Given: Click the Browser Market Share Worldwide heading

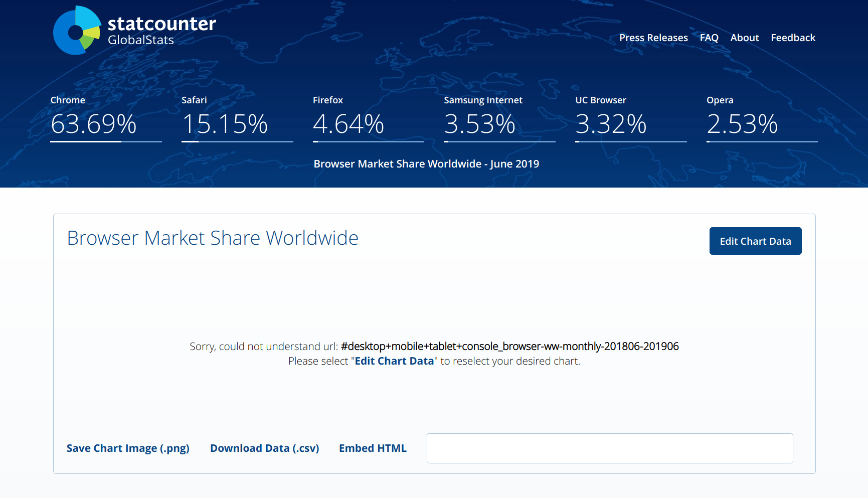Looking at the screenshot, I should [213, 238].
